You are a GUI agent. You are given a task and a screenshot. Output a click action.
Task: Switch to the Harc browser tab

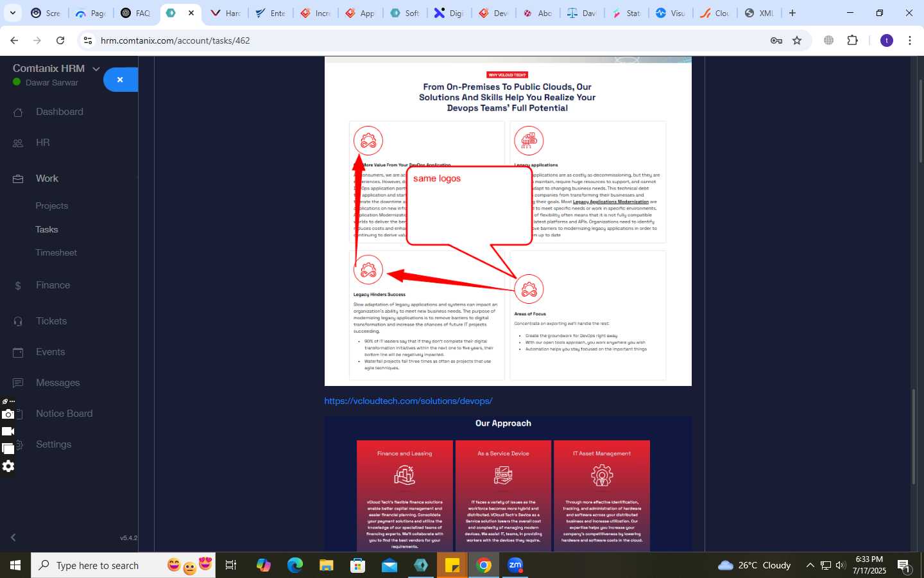click(226, 13)
